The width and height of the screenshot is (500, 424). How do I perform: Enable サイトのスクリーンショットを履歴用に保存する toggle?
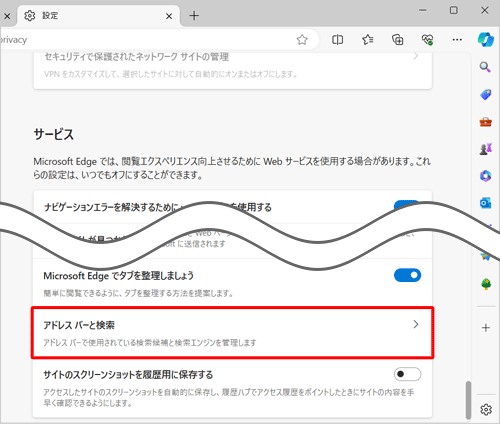pyautogui.click(x=407, y=374)
